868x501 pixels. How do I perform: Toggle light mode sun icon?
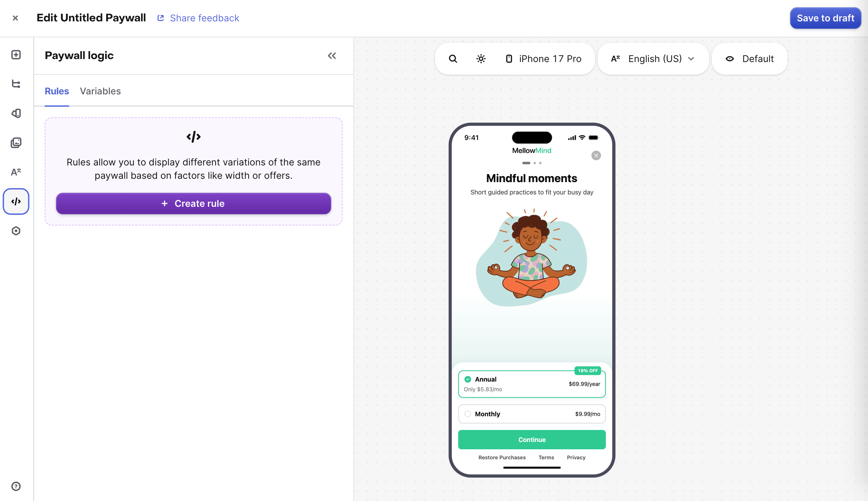(x=481, y=59)
